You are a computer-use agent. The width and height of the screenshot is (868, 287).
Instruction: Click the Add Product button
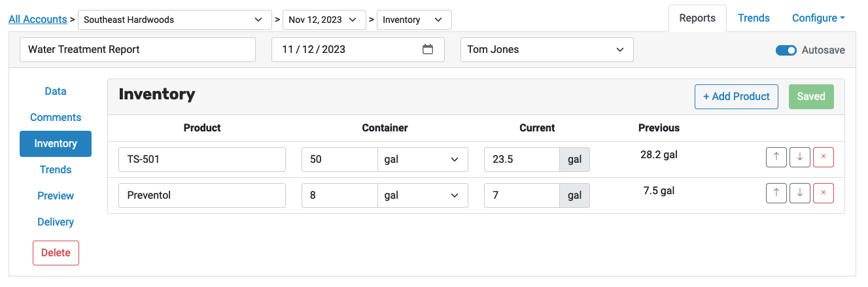click(x=737, y=97)
